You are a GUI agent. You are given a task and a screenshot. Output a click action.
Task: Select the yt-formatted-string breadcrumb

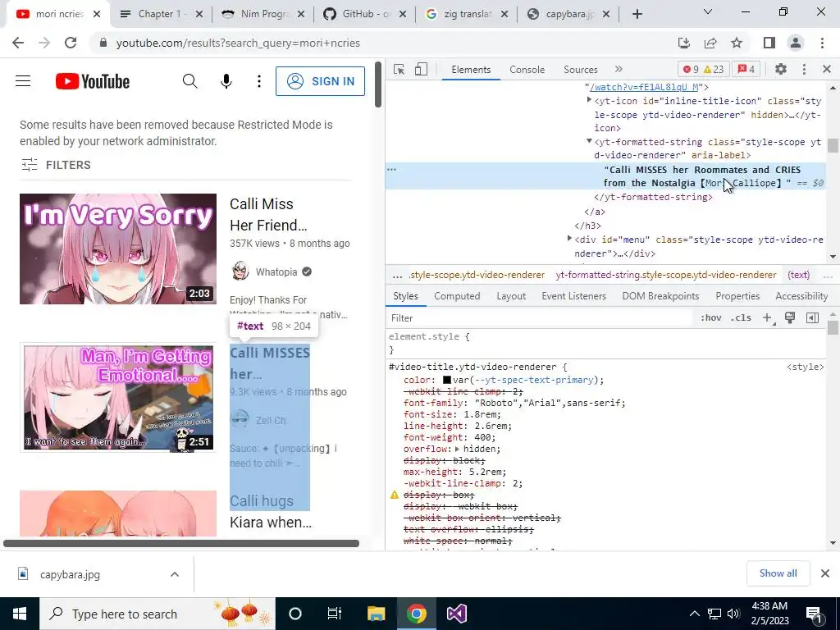coord(666,275)
